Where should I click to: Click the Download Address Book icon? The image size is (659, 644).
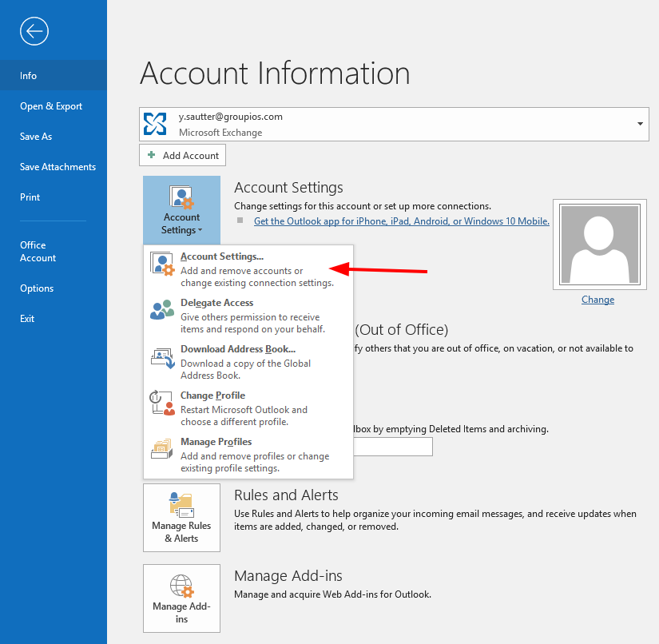(x=162, y=357)
